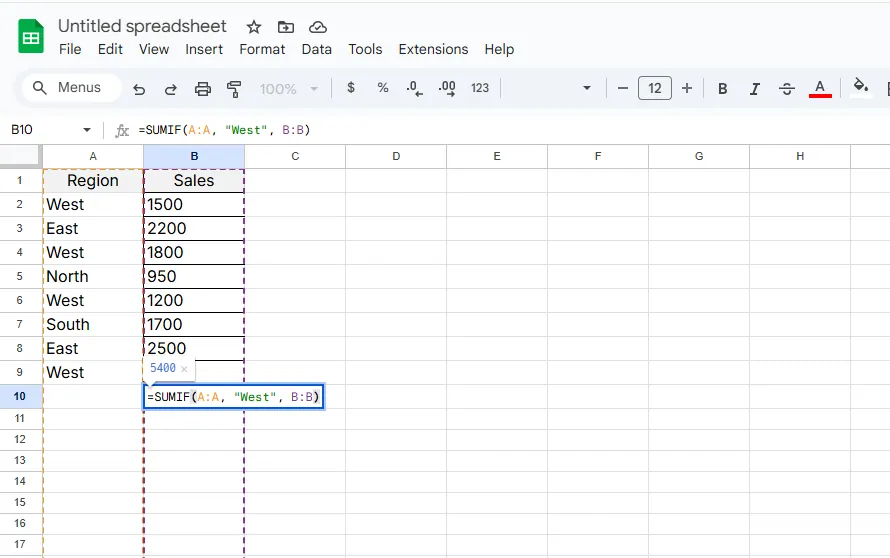Open the zoom 100% dropdown

pyautogui.click(x=288, y=88)
